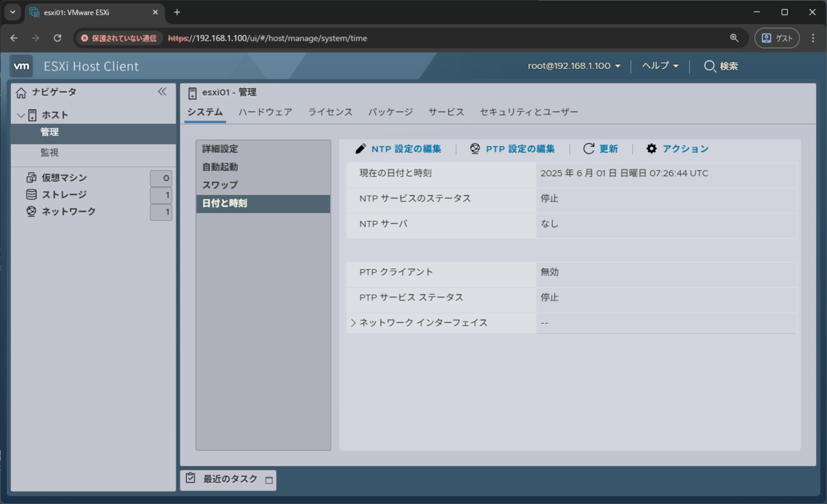Switch to the セキュリティとユーザー tab
This screenshot has width=827, height=504.
(529, 112)
